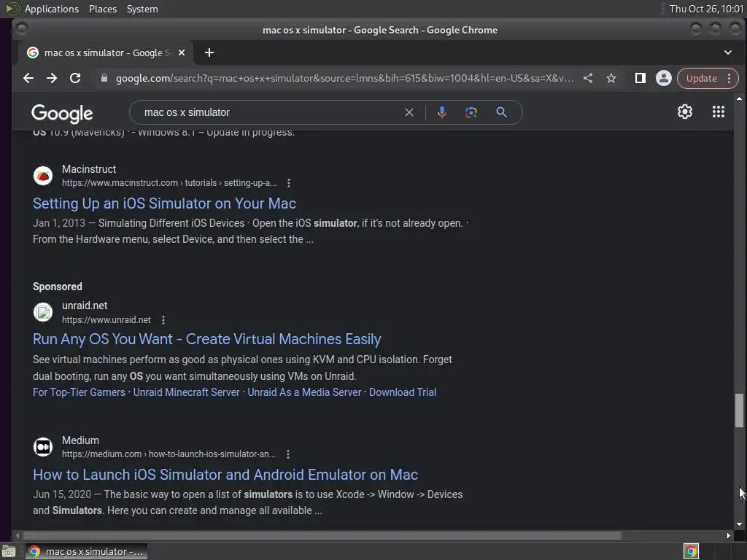
Task: Open Chrome's three-dot menu
Action: click(729, 79)
